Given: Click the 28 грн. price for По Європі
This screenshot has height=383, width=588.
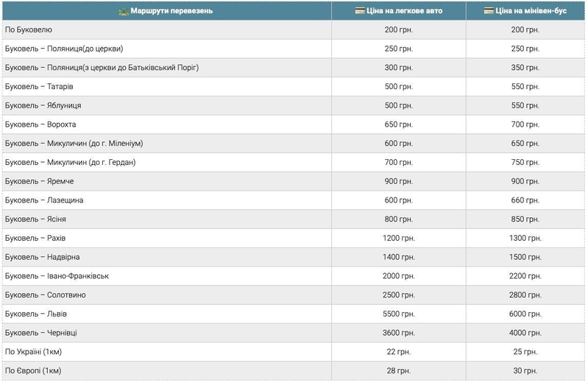Looking at the screenshot, I should (x=398, y=371).
